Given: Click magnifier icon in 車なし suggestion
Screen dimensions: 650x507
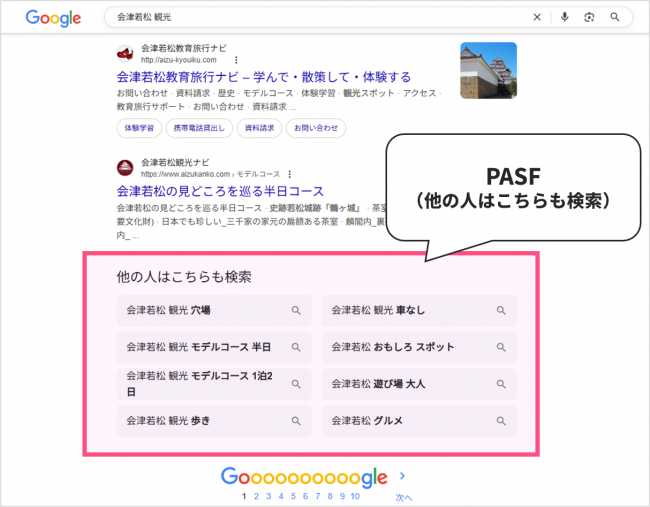Looking at the screenshot, I should pos(501,311).
